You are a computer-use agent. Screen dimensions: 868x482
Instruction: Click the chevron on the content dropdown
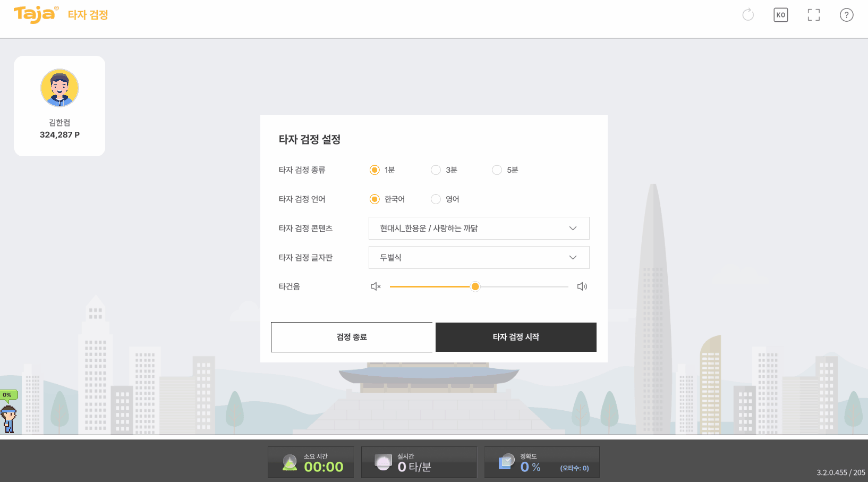[x=573, y=229]
